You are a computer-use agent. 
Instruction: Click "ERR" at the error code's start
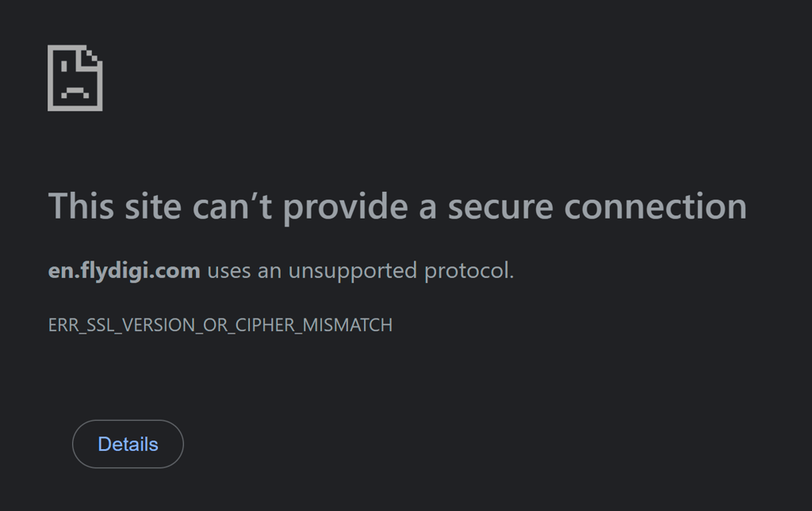coord(61,325)
